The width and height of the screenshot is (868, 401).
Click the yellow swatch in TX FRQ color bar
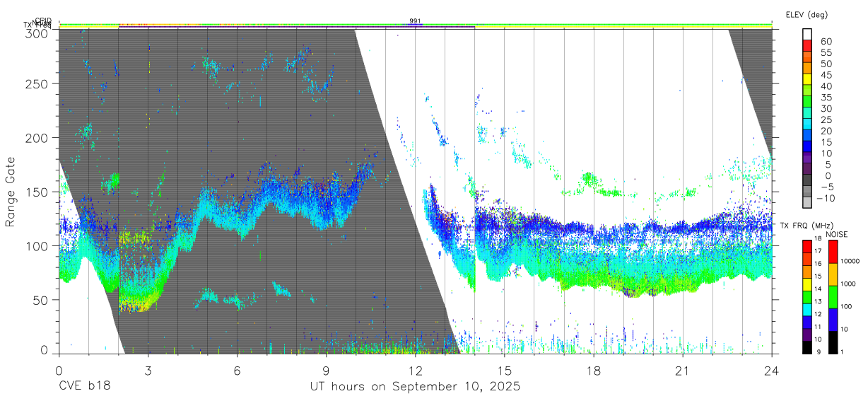click(807, 284)
